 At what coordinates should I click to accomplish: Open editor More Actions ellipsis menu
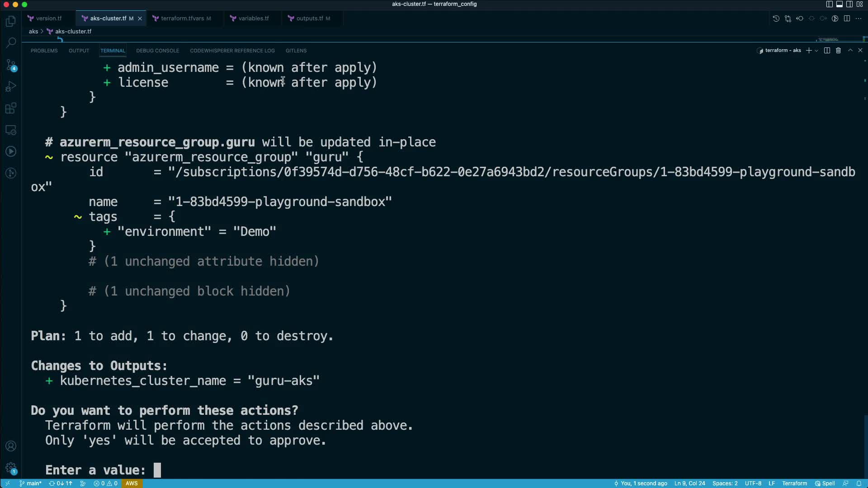coord(859,19)
